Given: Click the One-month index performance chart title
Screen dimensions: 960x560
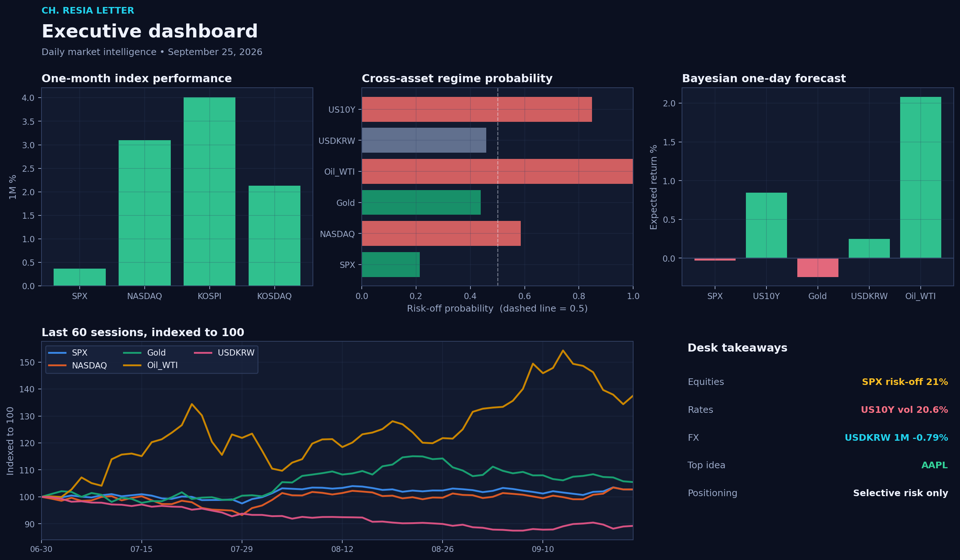Looking at the screenshot, I should [136, 79].
